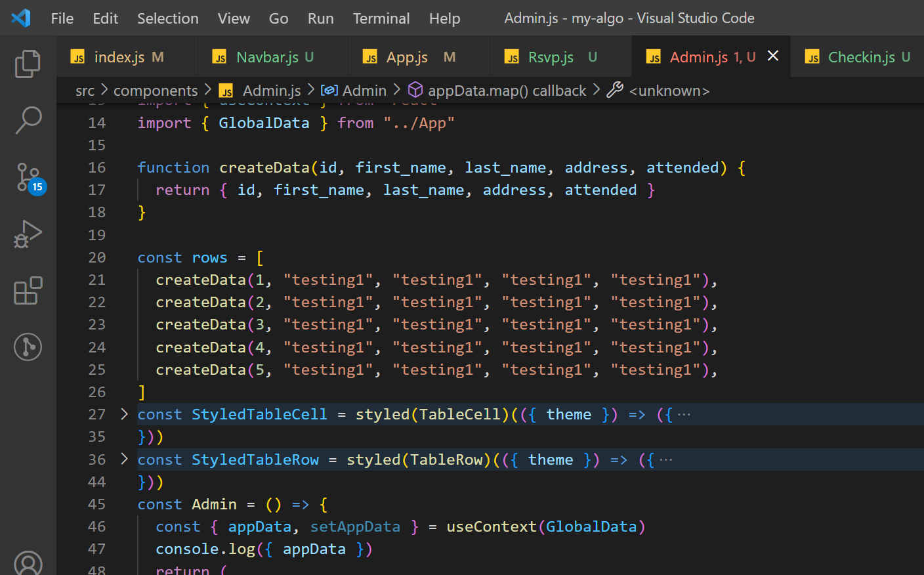Click the Admin.js breadcrumb
Screen dimensions: 924x575
[272, 91]
